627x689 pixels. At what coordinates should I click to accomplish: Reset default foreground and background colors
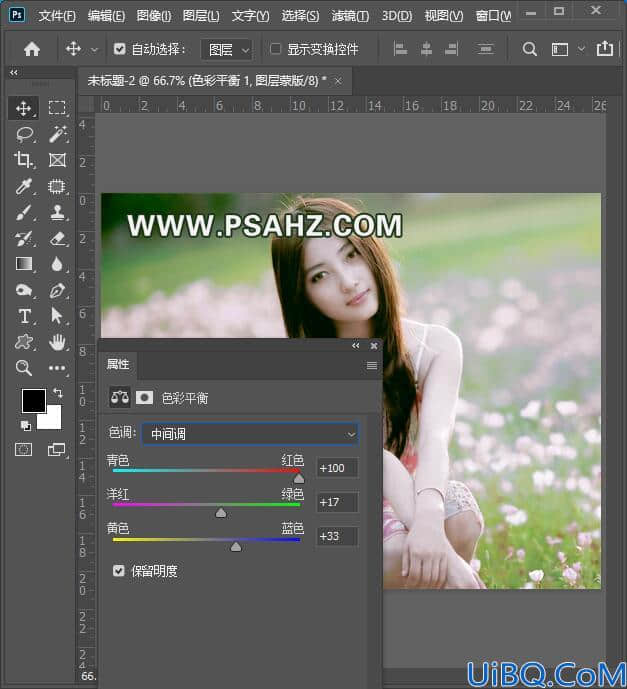tap(25, 425)
